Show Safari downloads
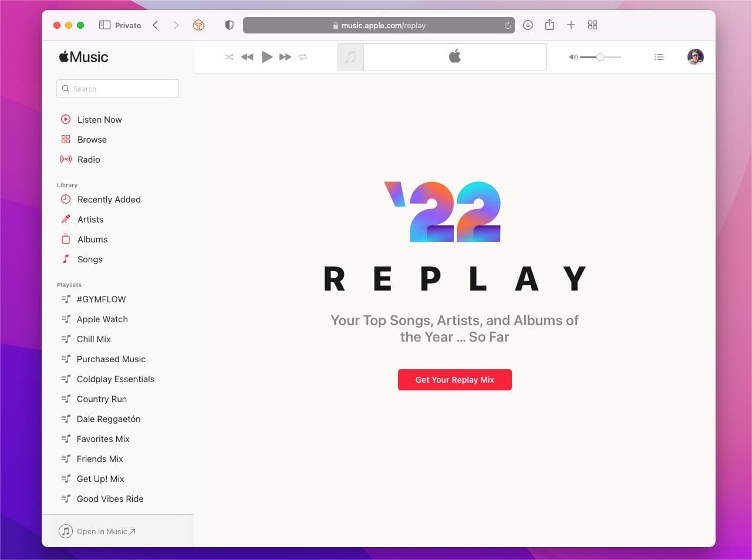The height and width of the screenshot is (560, 752). coord(528,25)
